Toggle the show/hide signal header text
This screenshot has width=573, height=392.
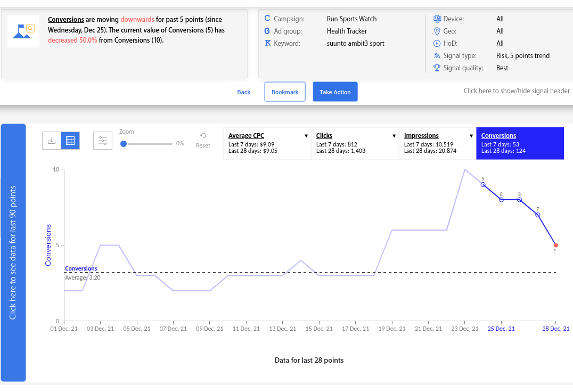point(517,91)
